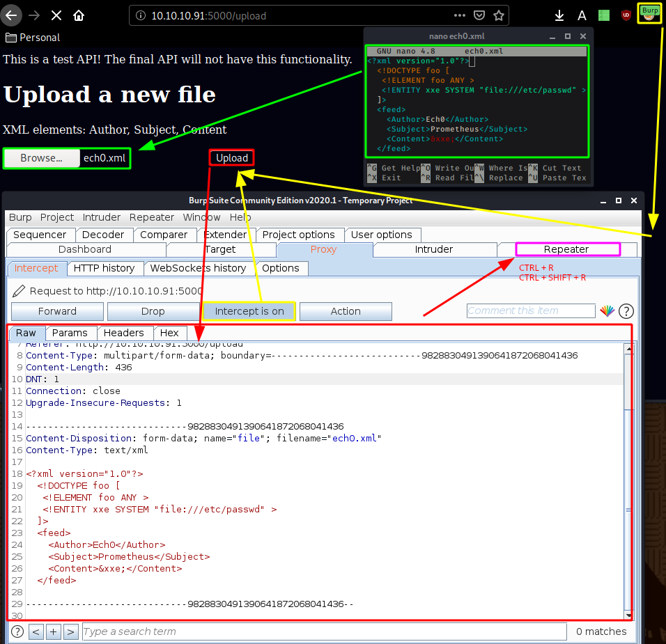Switch to the Extender tab
Screen dimensions: 666x644
(225, 235)
